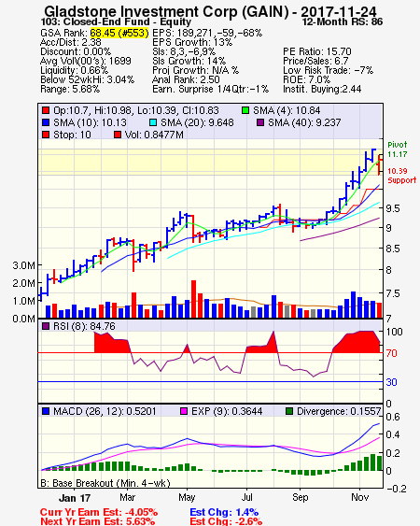The width and height of the screenshot is (420, 526).
Task: Click the 'Below 52wkHi: 3.04%' value
Action: tap(87, 79)
